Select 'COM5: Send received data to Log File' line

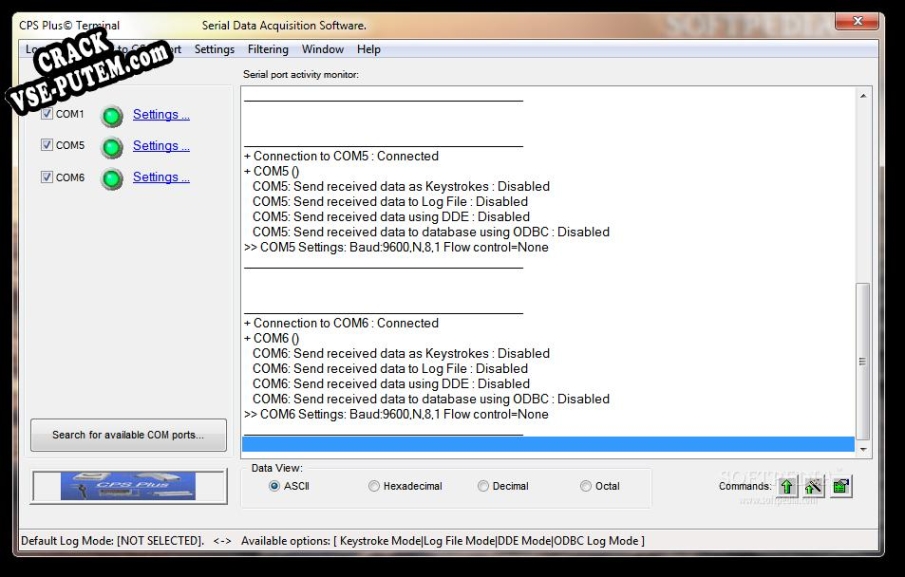click(390, 201)
